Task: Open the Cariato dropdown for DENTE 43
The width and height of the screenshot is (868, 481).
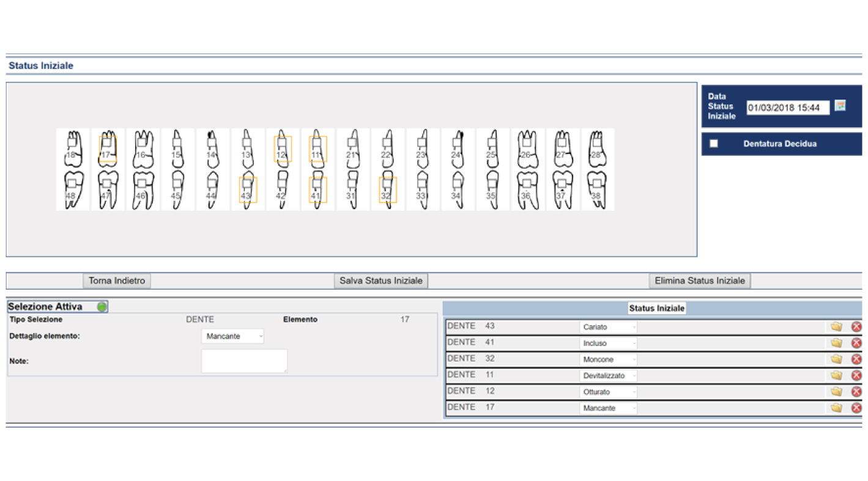Action: point(608,327)
